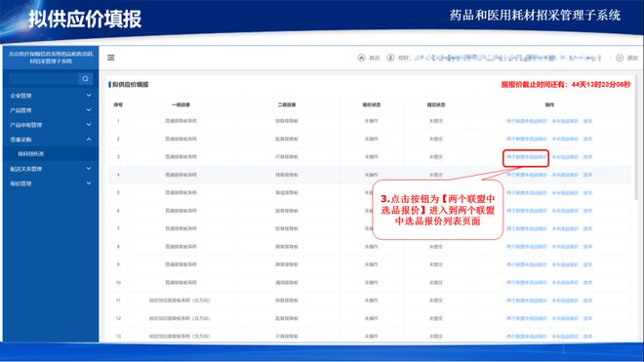644x362 pixels.
Task: Click 未中选品报价 link in row 2
Action: tap(565, 139)
